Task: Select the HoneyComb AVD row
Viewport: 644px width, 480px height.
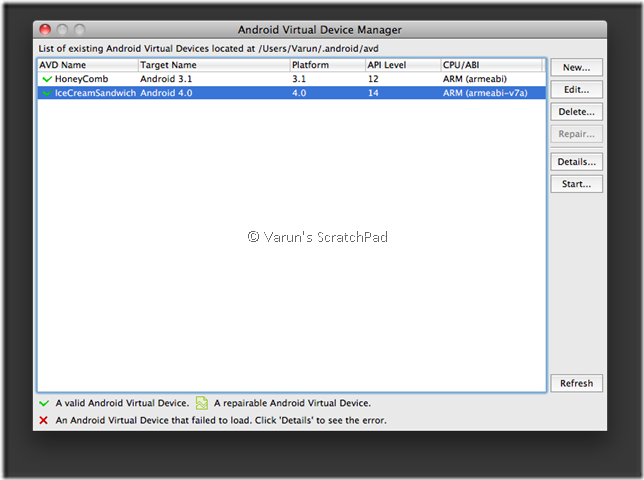Action: pos(292,79)
